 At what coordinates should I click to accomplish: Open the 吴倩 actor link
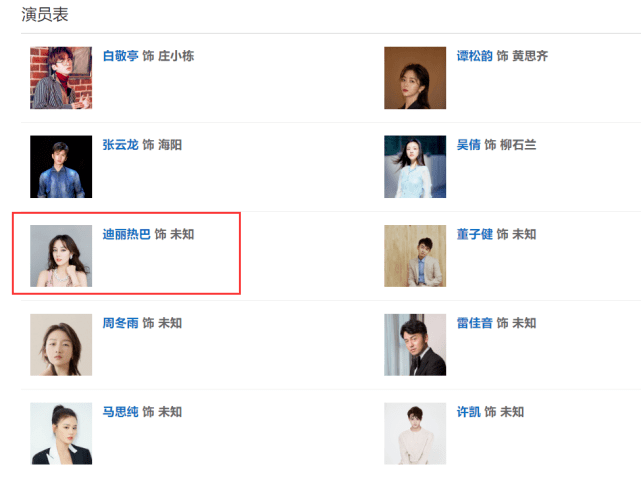point(468,145)
